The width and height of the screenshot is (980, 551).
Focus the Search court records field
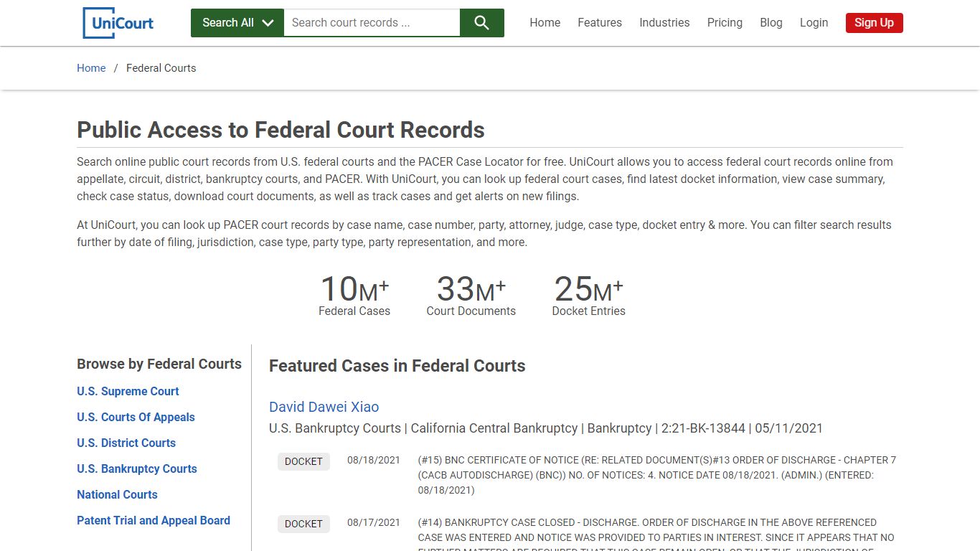coord(372,23)
